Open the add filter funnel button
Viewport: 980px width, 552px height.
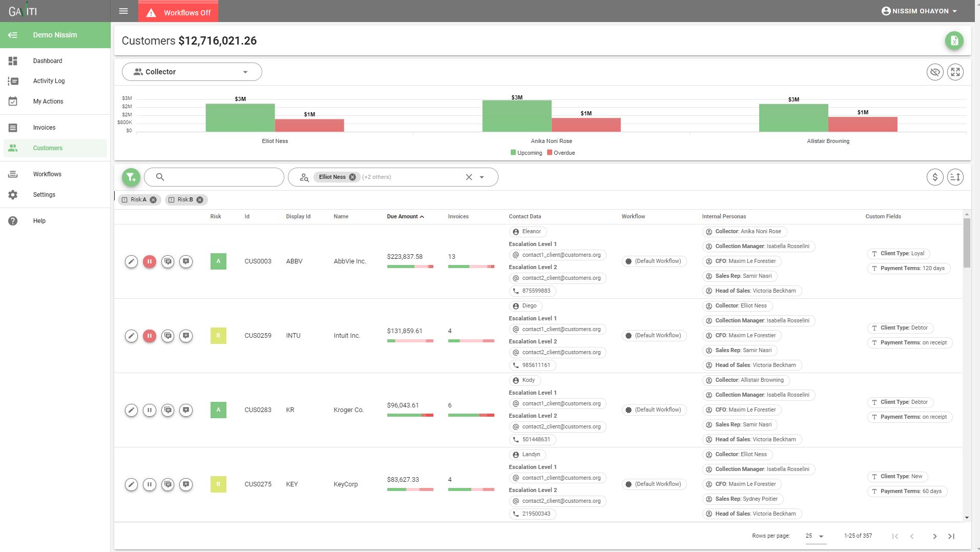pyautogui.click(x=131, y=177)
